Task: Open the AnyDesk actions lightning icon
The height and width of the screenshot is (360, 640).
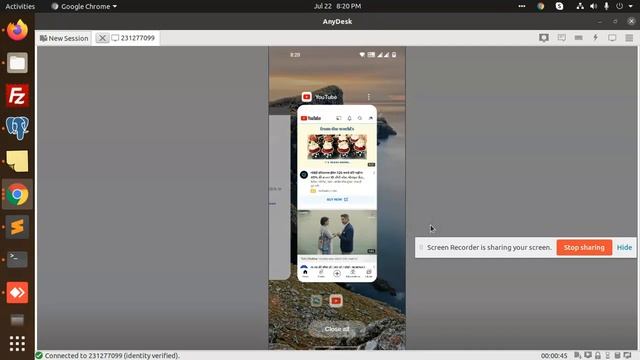Action: pos(596,38)
